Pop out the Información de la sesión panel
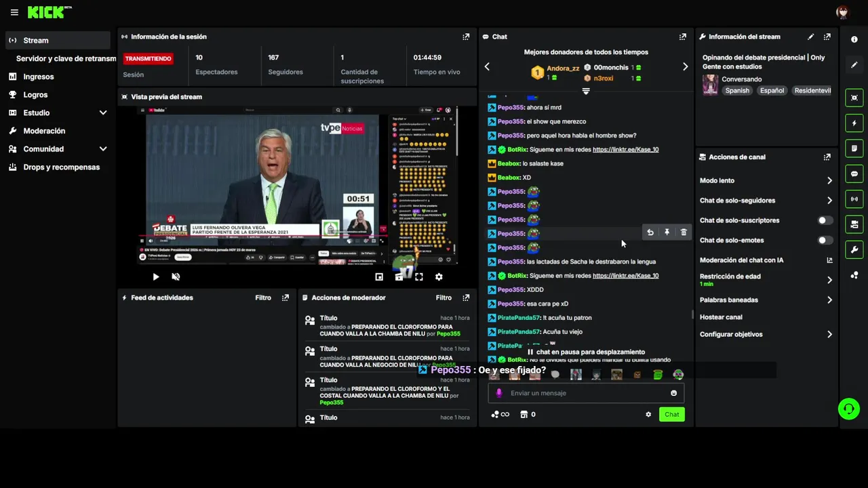868x488 pixels. pos(466,37)
